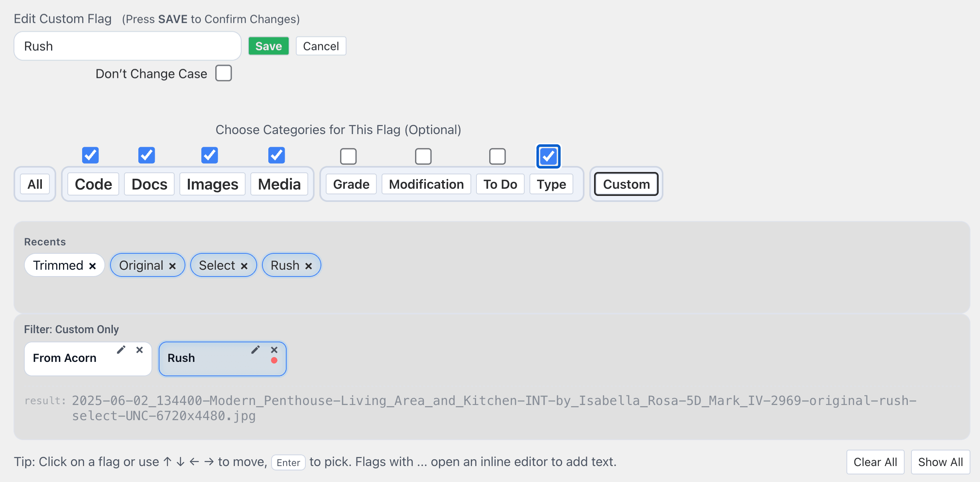
Task: Dismiss the Original recent flag
Action: 173,265
